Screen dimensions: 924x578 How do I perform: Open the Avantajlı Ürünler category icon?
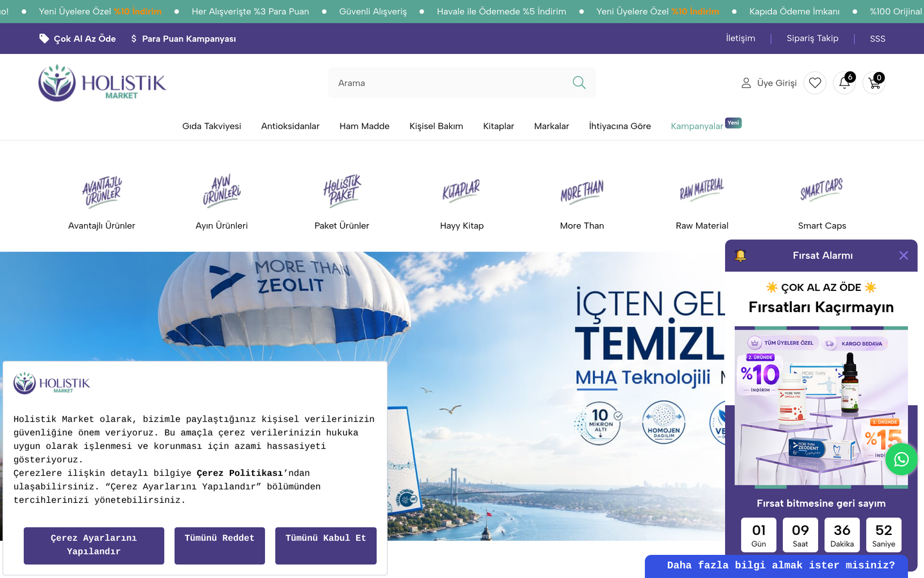[102, 191]
